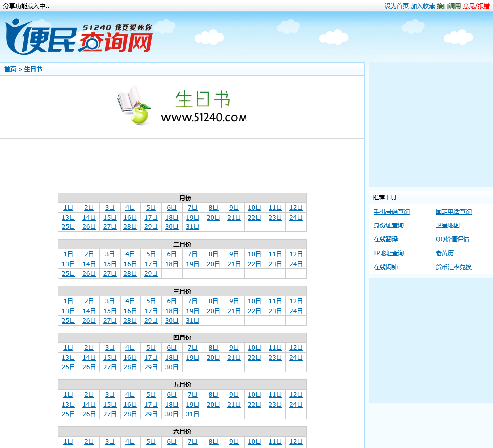This screenshot has width=493, height=448.
Task: Click the 生日书 book and apple banner
Action: 182,107
